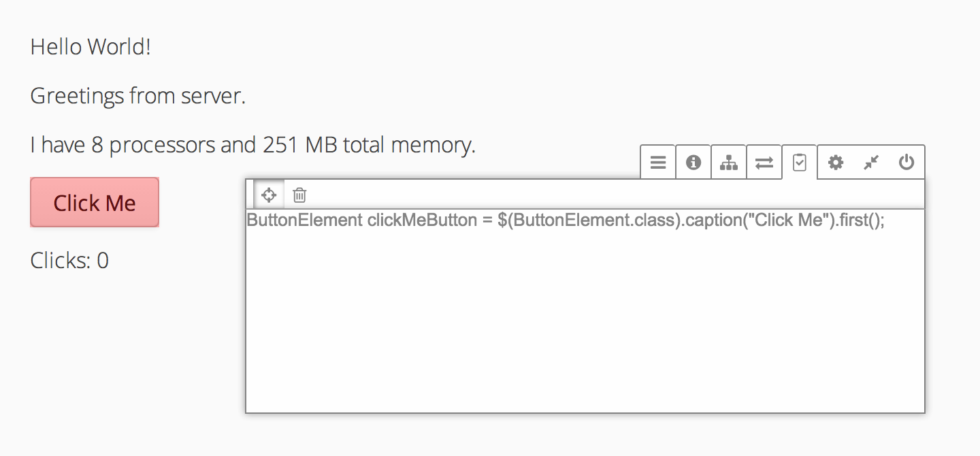Click the red Click Me button

(x=95, y=202)
